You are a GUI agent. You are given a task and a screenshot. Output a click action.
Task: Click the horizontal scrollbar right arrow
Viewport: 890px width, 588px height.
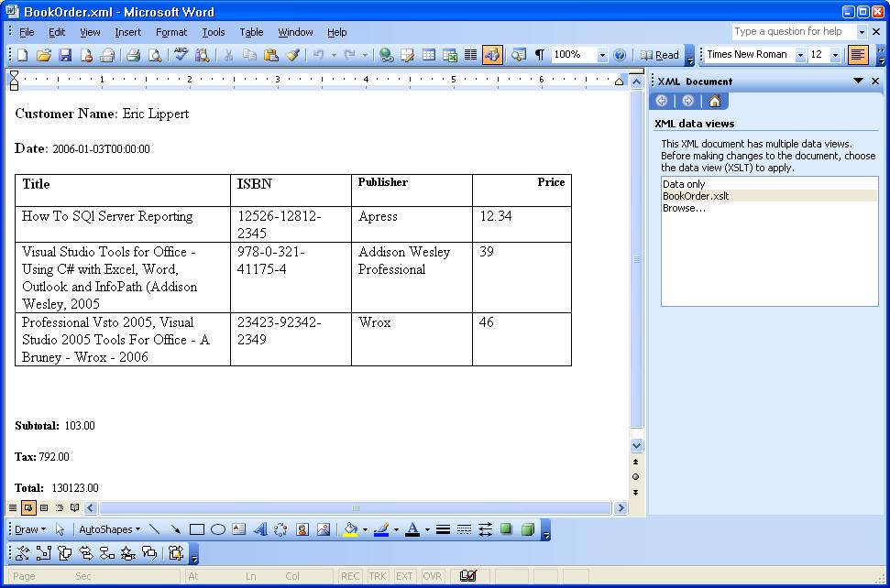click(x=621, y=507)
